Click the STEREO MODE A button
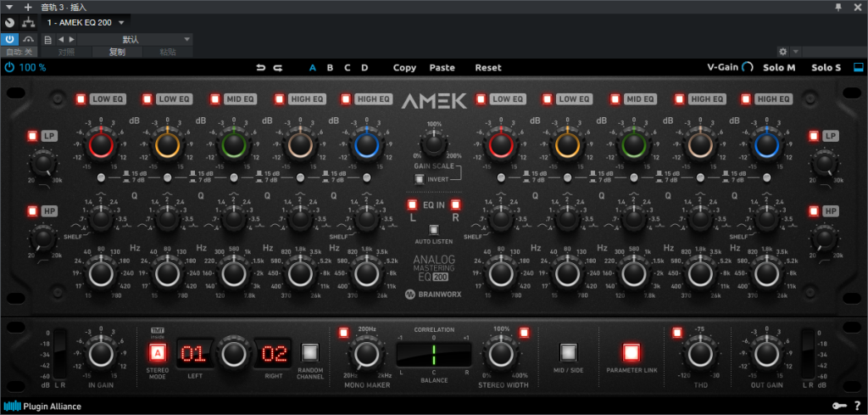 pyautogui.click(x=158, y=352)
